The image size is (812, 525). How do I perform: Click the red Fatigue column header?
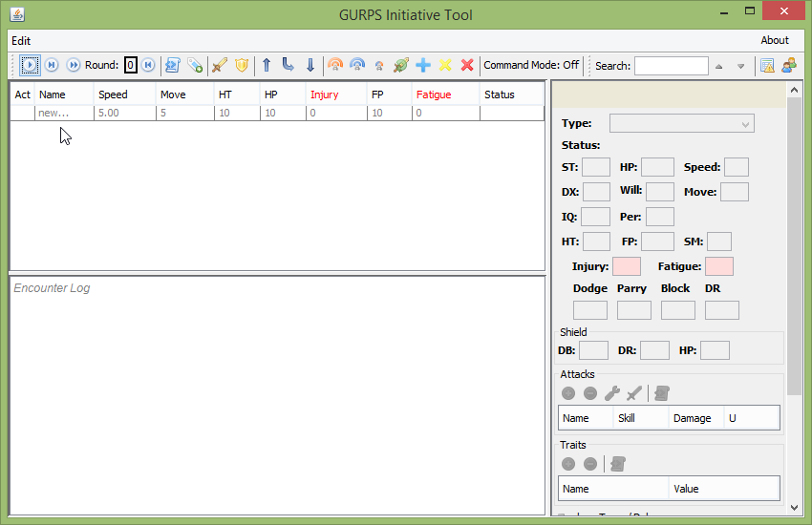446,94
